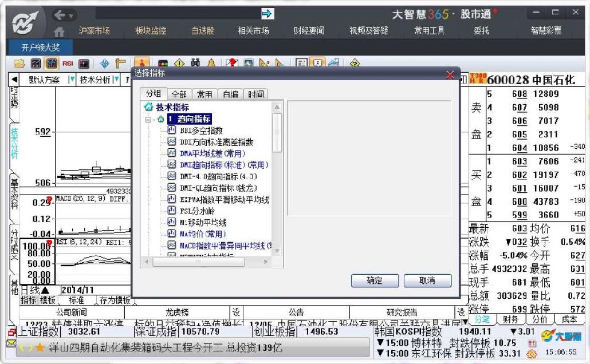
Task: Click the home icon in navigation bar
Action: click(x=59, y=31)
